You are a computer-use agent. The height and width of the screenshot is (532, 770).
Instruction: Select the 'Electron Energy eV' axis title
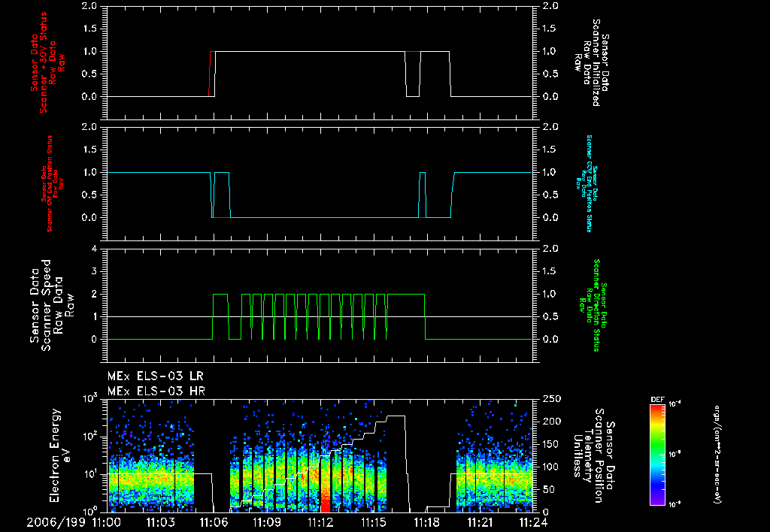(60, 455)
